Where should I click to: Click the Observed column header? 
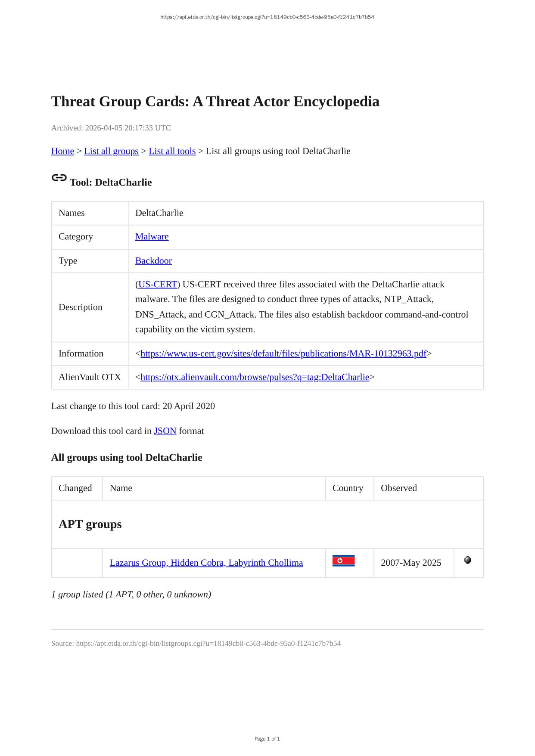tap(398, 488)
